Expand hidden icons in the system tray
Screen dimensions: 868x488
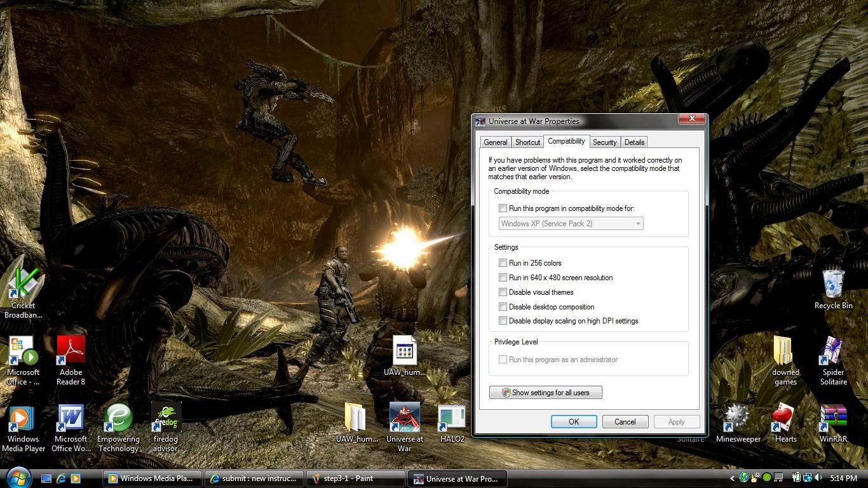(x=732, y=478)
